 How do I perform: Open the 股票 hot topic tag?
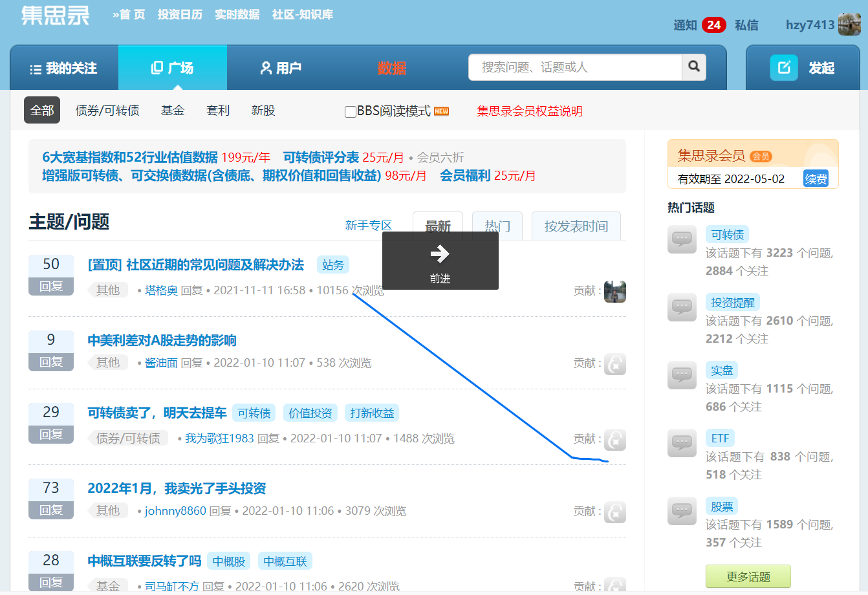pyautogui.click(x=722, y=506)
